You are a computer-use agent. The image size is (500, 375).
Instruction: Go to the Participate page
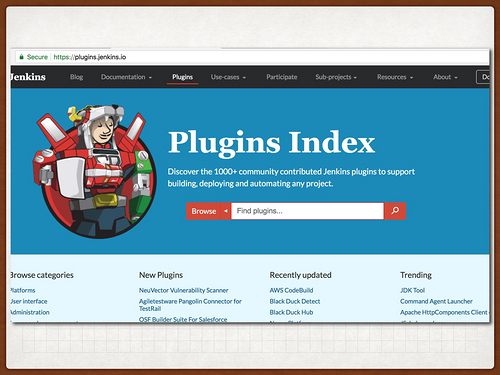click(x=282, y=77)
